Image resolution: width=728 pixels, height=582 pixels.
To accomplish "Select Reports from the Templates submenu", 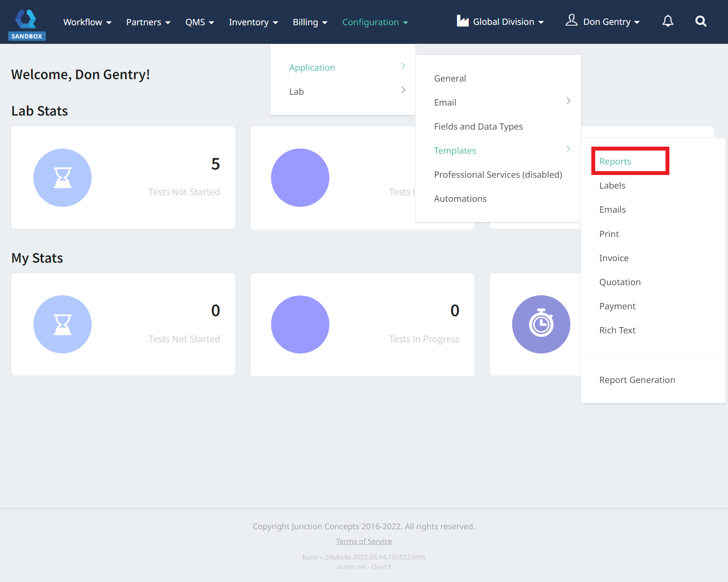I will click(x=615, y=161).
